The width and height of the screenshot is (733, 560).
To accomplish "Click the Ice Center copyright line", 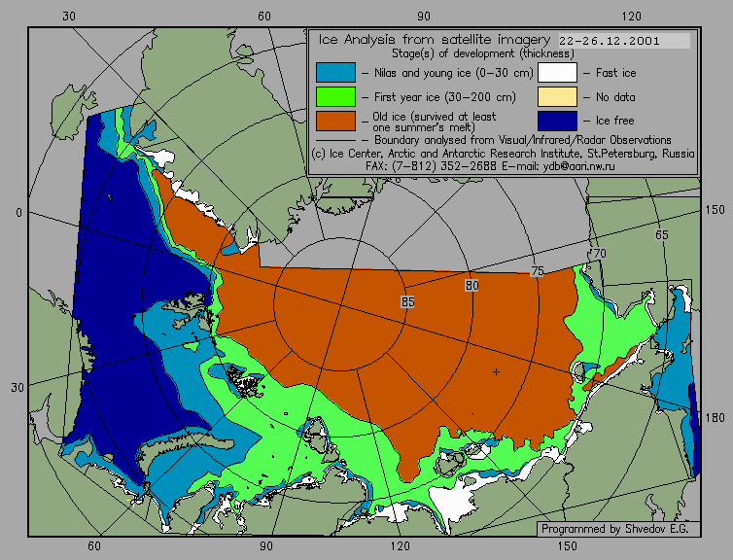I will click(503, 154).
